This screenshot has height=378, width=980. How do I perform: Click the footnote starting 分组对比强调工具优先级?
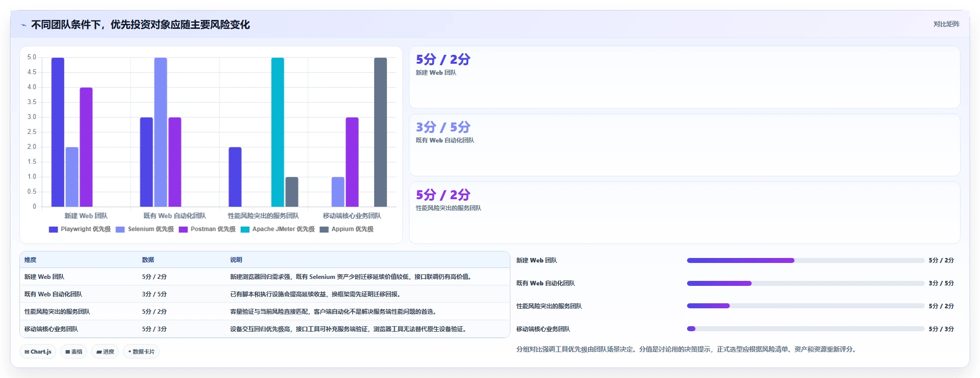(x=687, y=350)
